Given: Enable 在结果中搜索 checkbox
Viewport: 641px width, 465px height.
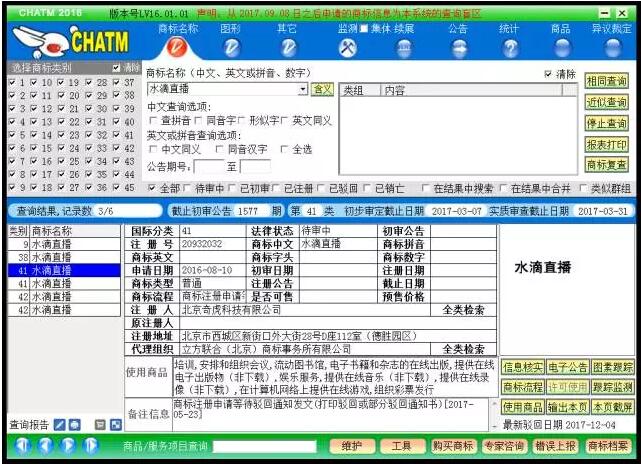Looking at the screenshot, I should [425, 188].
